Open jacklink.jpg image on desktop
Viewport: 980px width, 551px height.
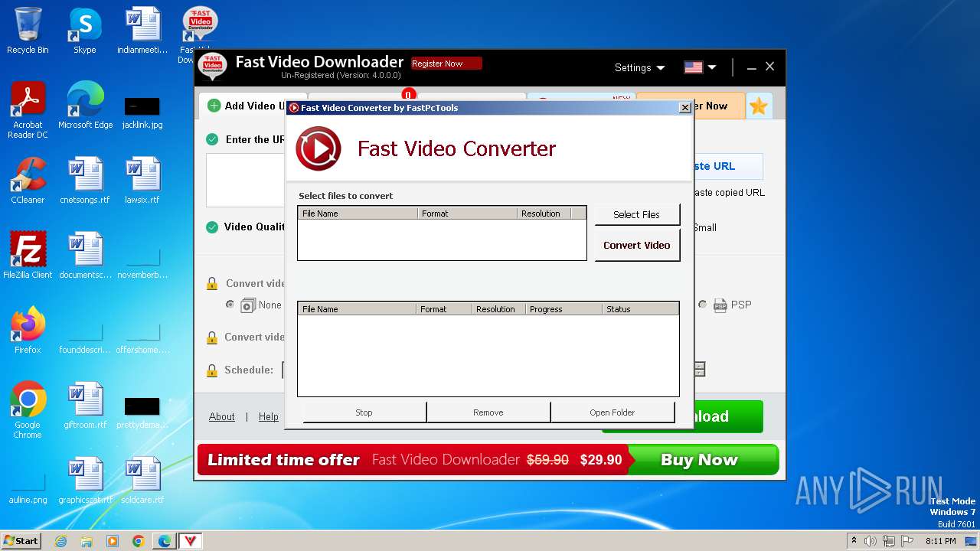click(x=142, y=111)
